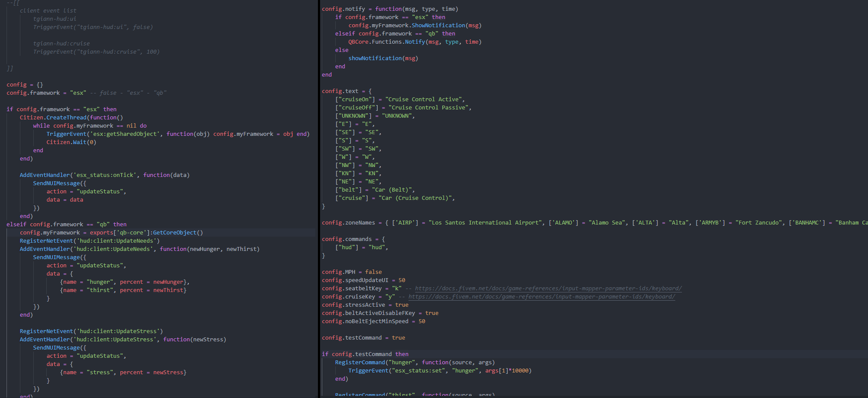Click the ["cruiseOff"] = "Cruise Control Passive" entry
Screen dimensions: 868x398
(403, 107)
